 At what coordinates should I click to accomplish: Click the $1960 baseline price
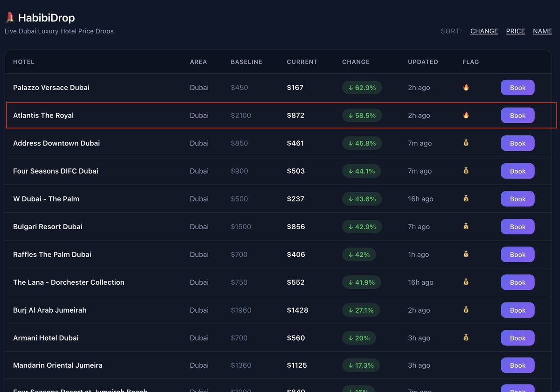[241, 310]
